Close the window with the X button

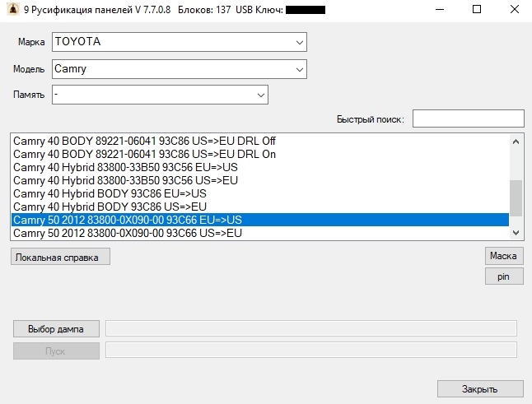click(515, 10)
